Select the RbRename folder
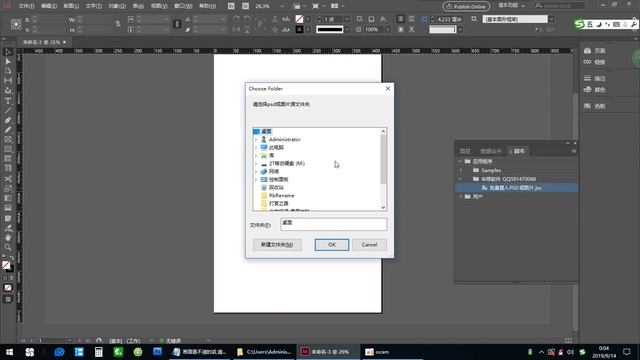Screen dimensions: 640x360 281,196
